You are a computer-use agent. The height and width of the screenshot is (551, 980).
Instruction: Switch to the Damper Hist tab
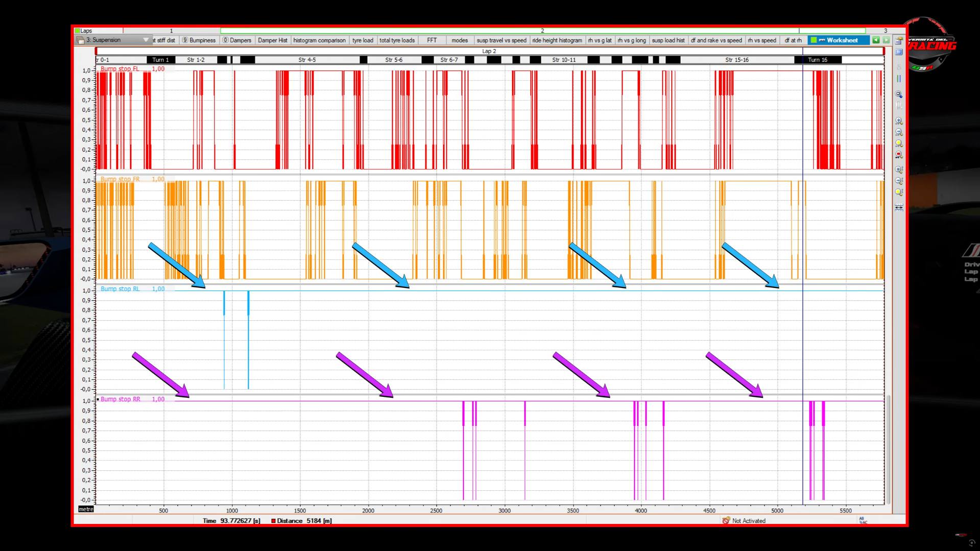[x=272, y=40]
